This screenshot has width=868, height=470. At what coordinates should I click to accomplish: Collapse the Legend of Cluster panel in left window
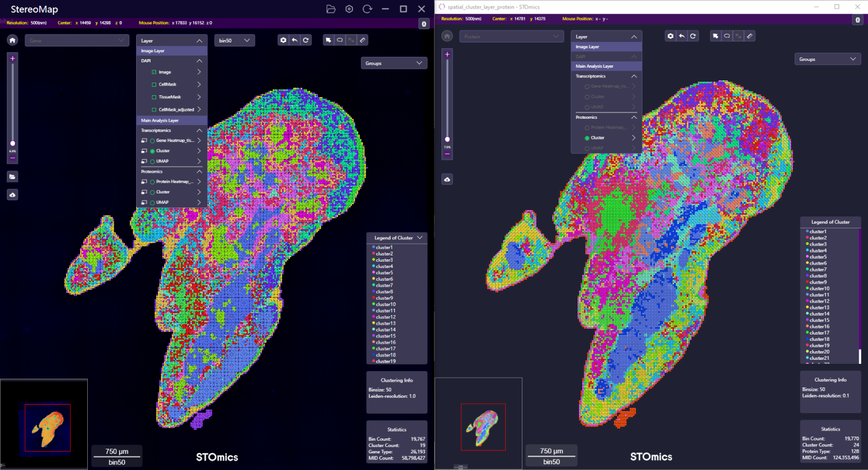(420, 238)
